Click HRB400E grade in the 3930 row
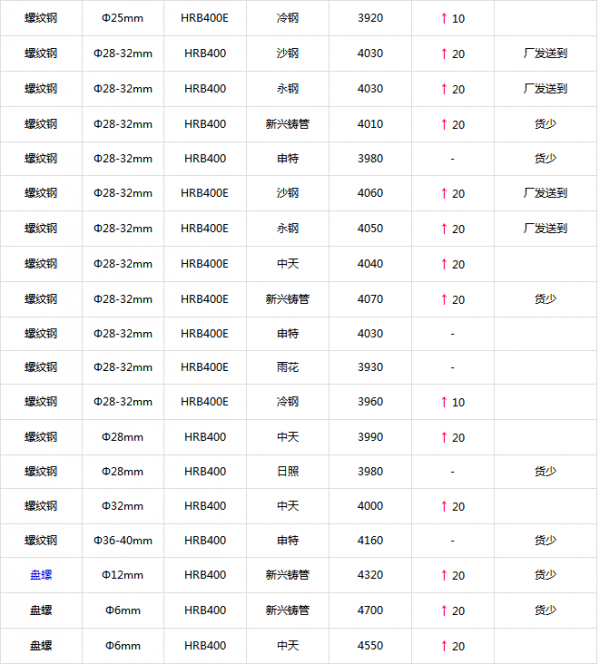This screenshot has height=664, width=600. [x=205, y=367]
